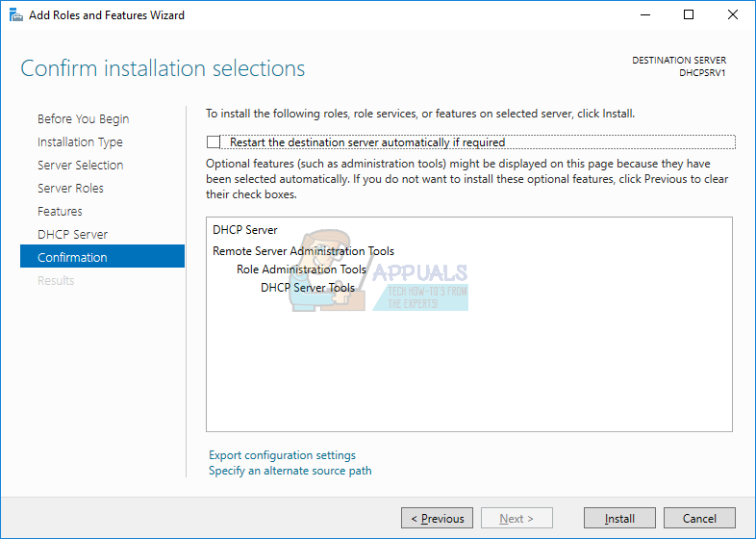Go to Before You Begin step
The width and height of the screenshot is (756, 539).
[x=83, y=119]
